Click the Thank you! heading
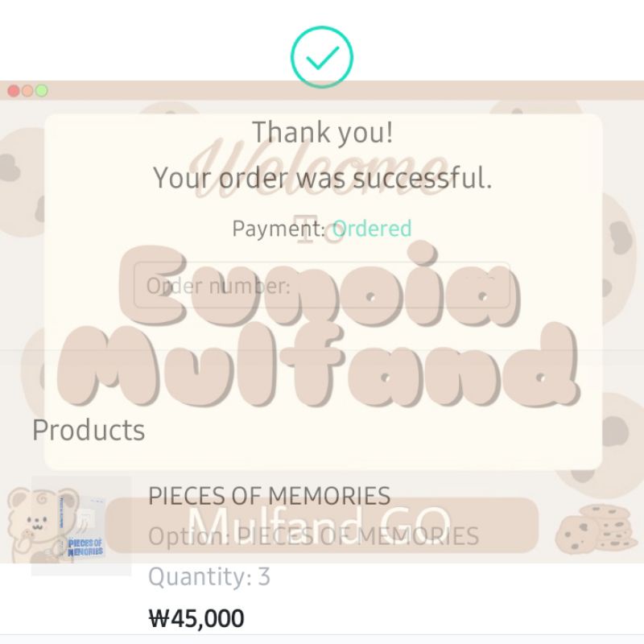 point(322,132)
